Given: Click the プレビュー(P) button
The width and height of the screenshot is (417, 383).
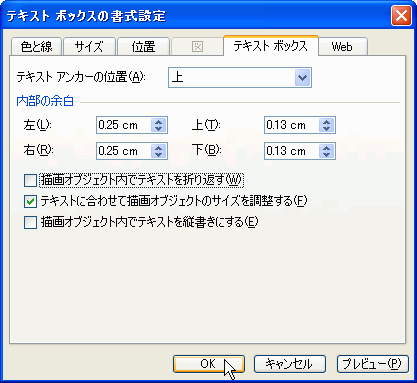Looking at the screenshot, I should tap(373, 364).
